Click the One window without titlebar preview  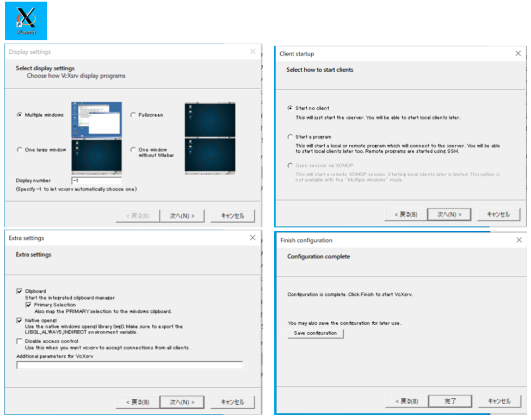[x=209, y=156]
